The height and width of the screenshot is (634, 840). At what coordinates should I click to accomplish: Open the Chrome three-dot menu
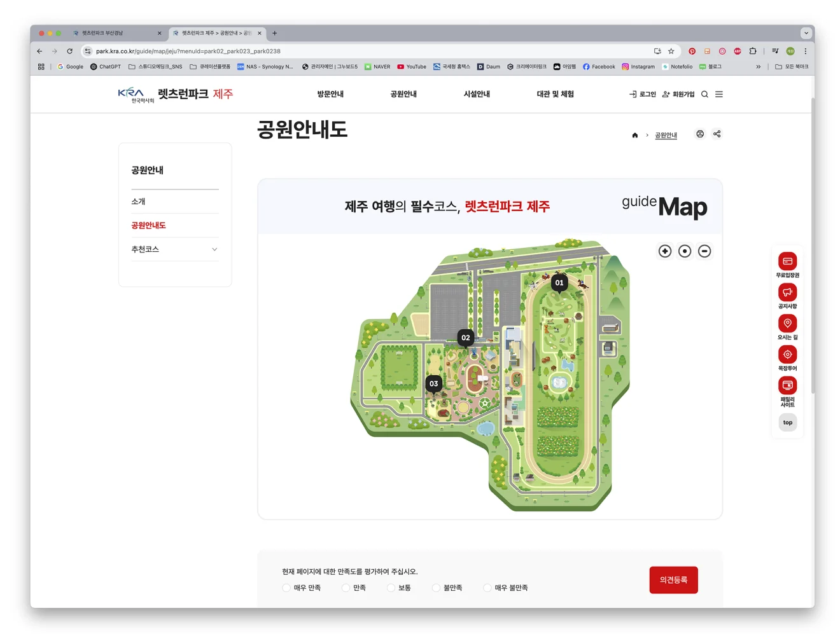[805, 51]
